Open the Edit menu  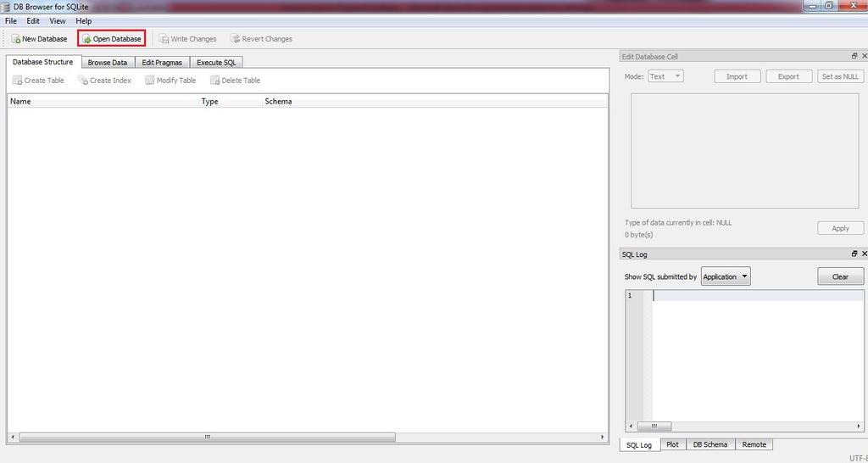click(x=33, y=21)
